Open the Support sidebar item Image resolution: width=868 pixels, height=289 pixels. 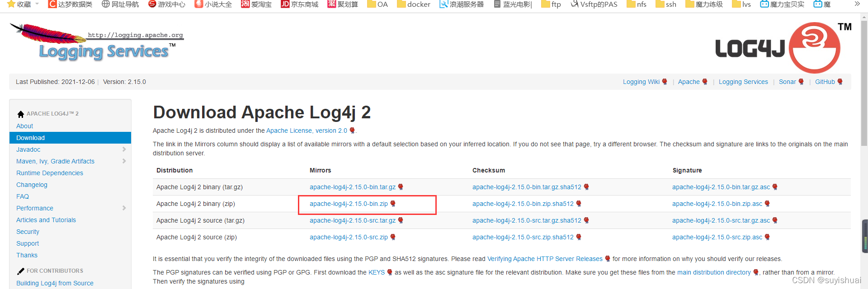(x=28, y=243)
